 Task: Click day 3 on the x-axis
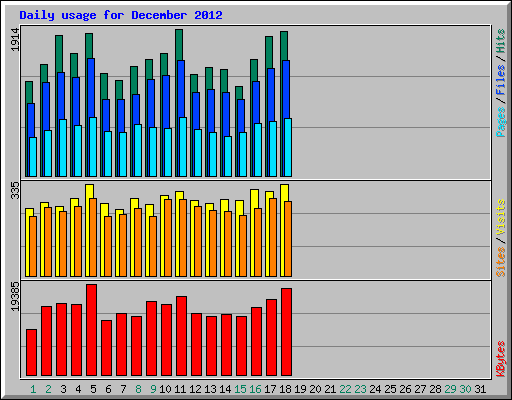click(63, 389)
